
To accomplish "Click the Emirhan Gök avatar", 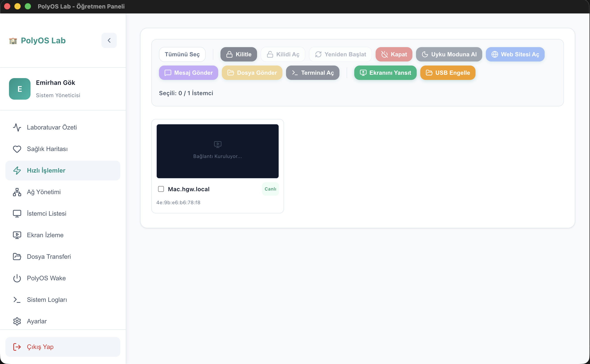I will pyautogui.click(x=20, y=89).
